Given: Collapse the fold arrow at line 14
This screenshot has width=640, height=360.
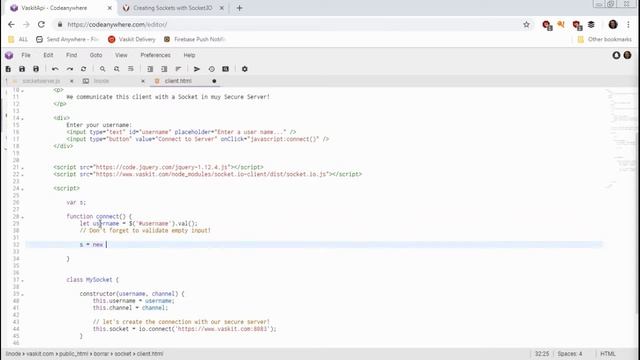Looking at the screenshot, I should pos(22,118).
